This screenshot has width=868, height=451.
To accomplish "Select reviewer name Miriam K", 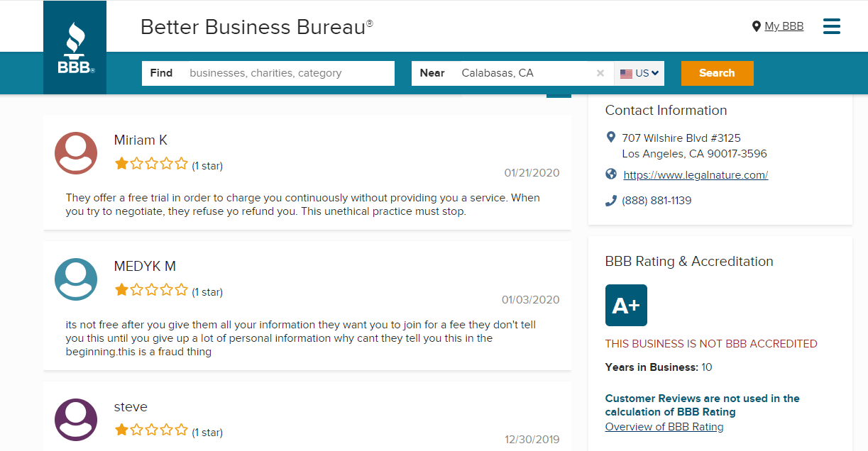I will click(x=141, y=140).
